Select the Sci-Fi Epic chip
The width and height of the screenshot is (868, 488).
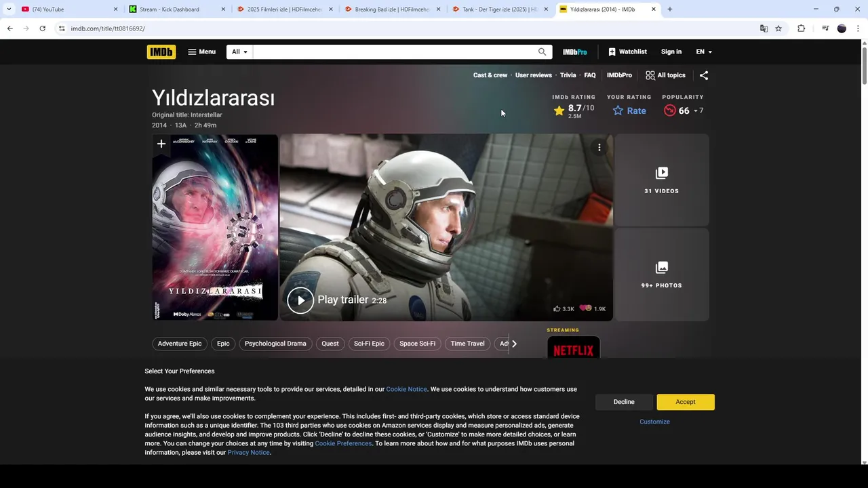tap(369, 344)
